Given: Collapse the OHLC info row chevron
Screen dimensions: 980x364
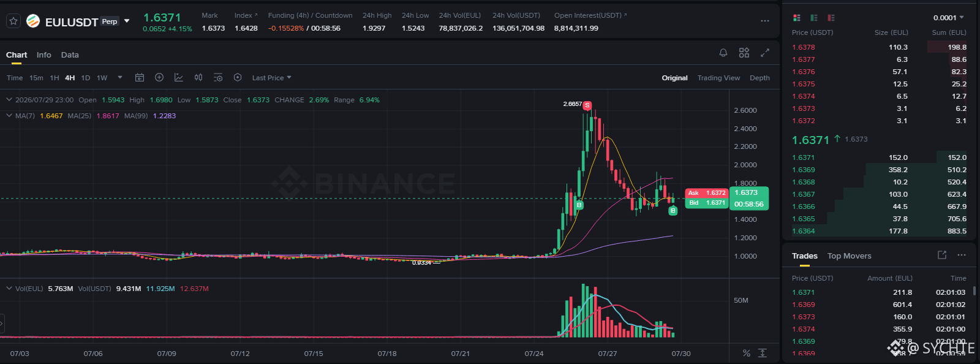Looking at the screenshot, I should pos(9,99).
